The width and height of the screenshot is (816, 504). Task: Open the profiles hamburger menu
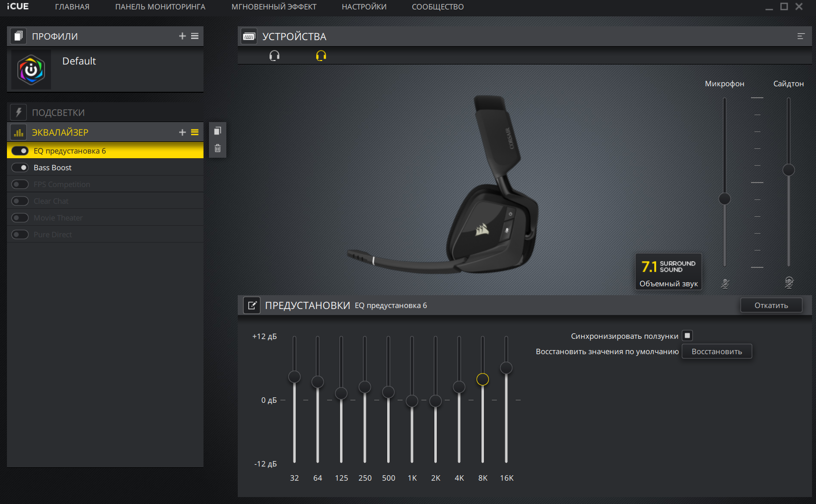pyautogui.click(x=195, y=36)
